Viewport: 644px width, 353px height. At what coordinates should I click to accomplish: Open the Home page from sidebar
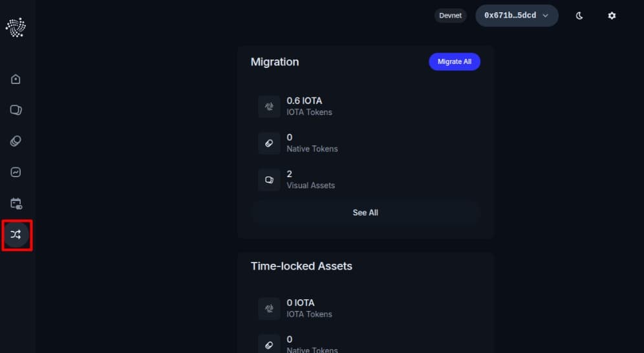coord(16,79)
